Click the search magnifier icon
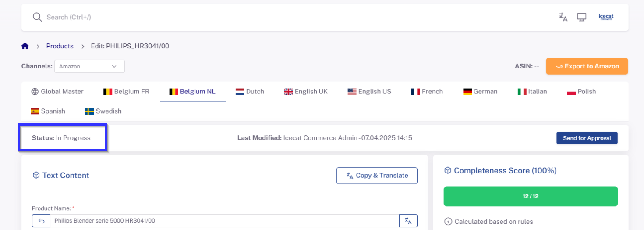The height and width of the screenshot is (230, 644). pyautogui.click(x=37, y=17)
